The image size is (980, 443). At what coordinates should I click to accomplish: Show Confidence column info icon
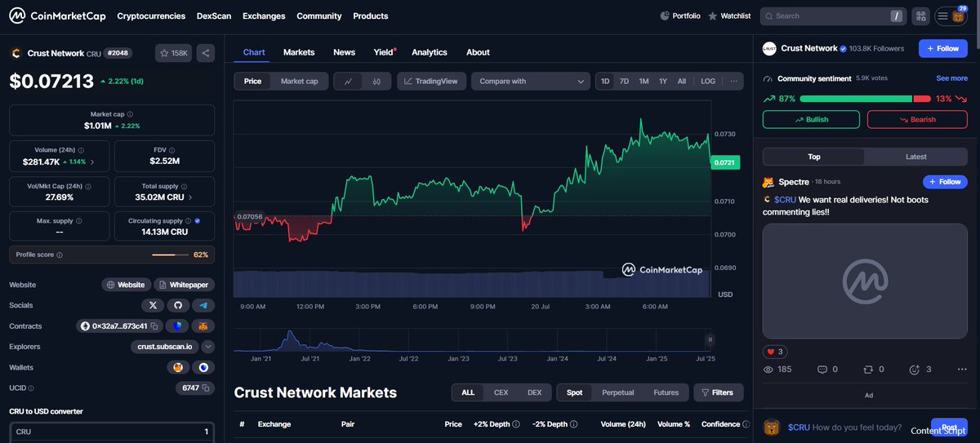click(x=746, y=425)
